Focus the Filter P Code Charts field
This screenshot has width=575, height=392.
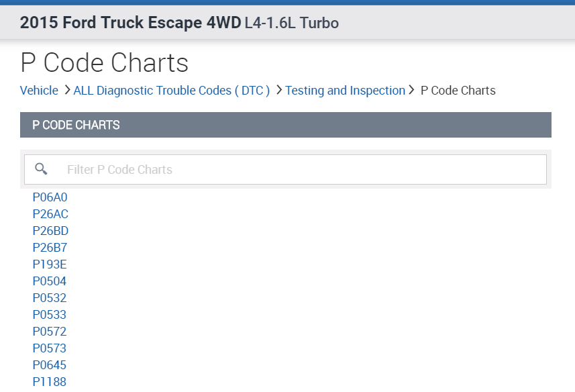(302, 170)
